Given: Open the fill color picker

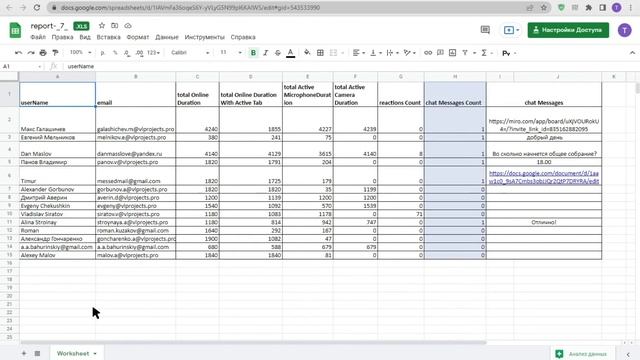Looking at the screenshot, I should (307, 53).
